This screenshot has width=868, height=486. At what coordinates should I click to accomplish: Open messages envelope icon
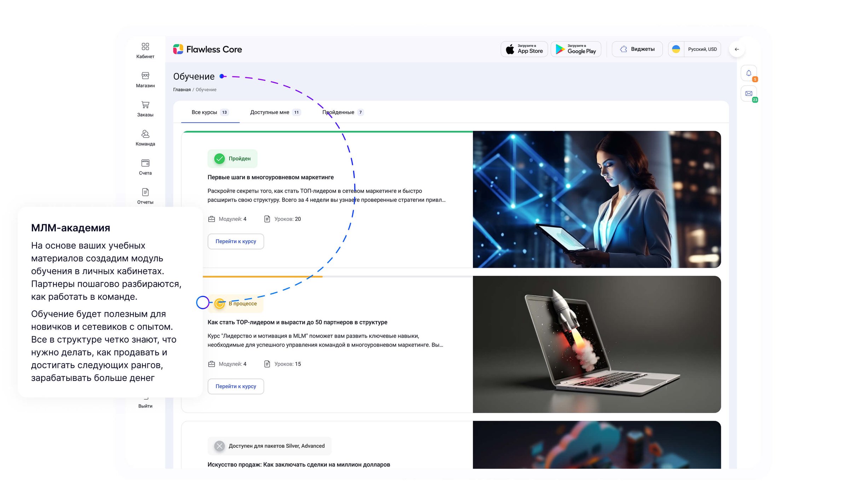click(x=748, y=94)
